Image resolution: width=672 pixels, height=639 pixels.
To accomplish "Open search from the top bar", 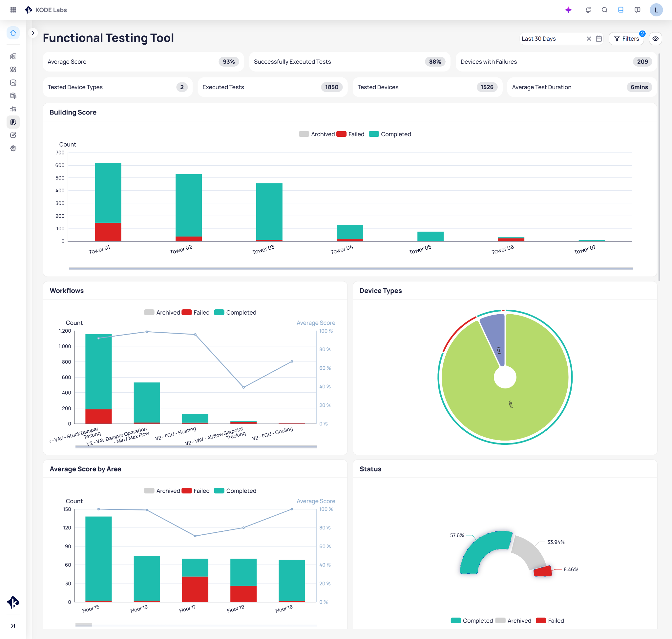I will 604,10.
